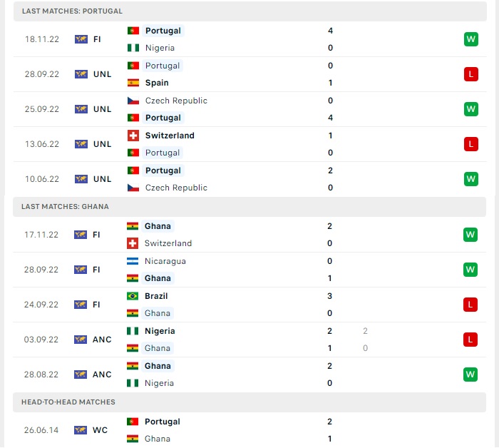This screenshot has height=448, width=499.
Task: Click the WC competition icon on the 26.06.14 match
Action: tap(81, 430)
